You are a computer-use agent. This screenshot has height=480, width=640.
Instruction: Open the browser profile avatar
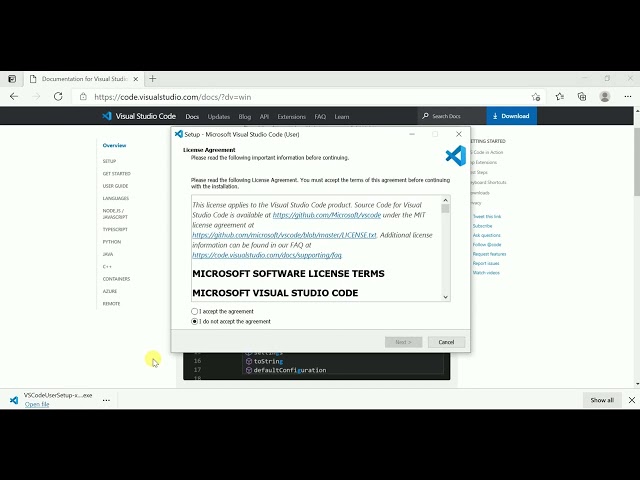(605, 97)
